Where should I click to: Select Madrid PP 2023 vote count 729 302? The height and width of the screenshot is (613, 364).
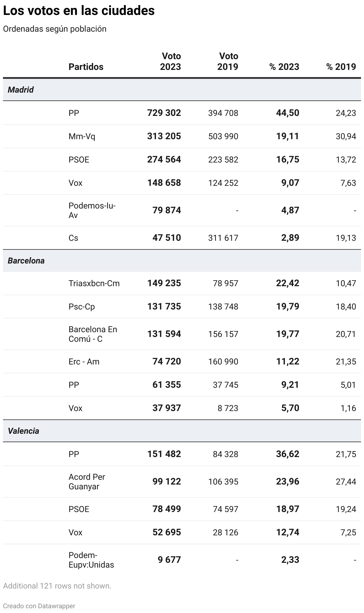164,113
